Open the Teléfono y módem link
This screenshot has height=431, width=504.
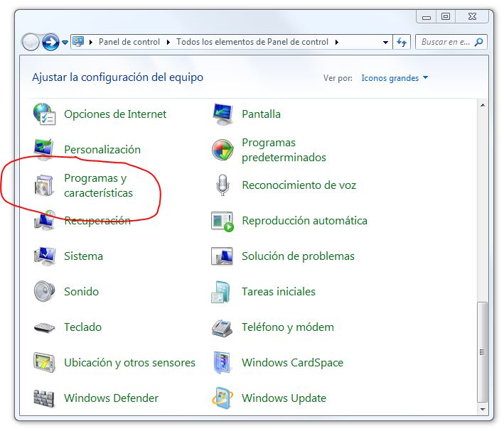pyautogui.click(x=288, y=327)
